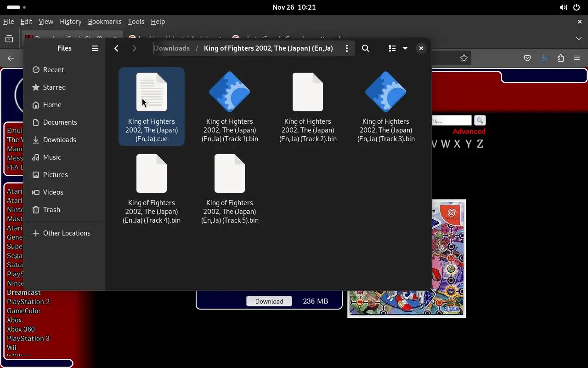Open view options dropdown arrow in Files
Image resolution: width=588 pixels, height=368 pixels.
405,48
